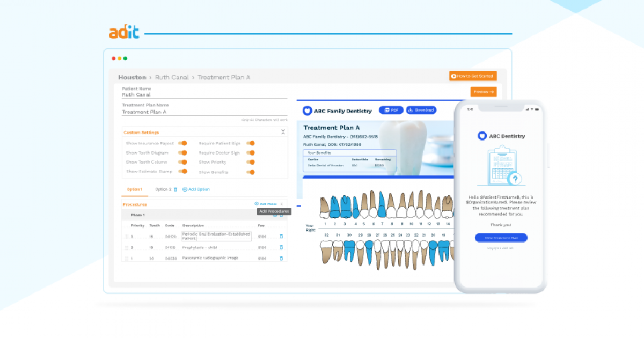Click the clipboard question-mark illustration on phone
Viewport: 644px width, 338px height.
pyautogui.click(x=500, y=166)
